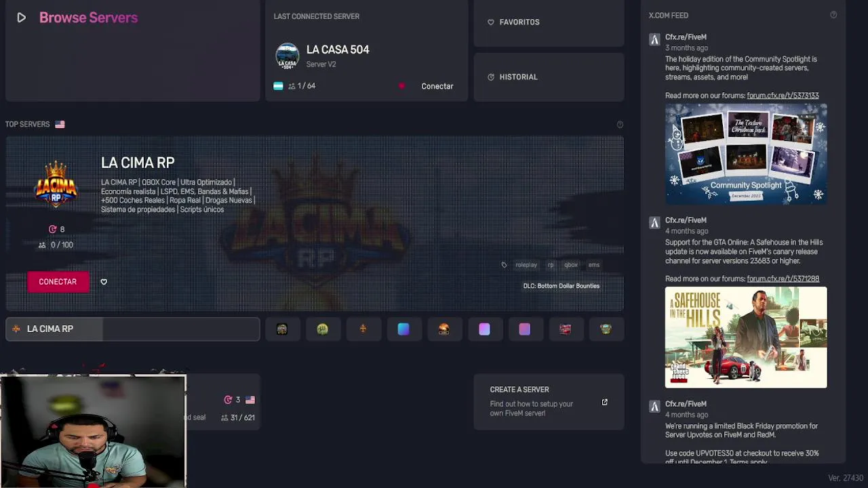Open the A Safehouse in the Hills image
Viewport: 868px width, 488px height.
(746, 338)
